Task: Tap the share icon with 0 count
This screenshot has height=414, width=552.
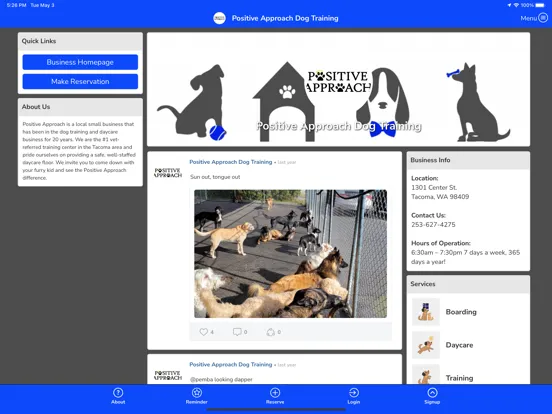Action: coord(270,332)
